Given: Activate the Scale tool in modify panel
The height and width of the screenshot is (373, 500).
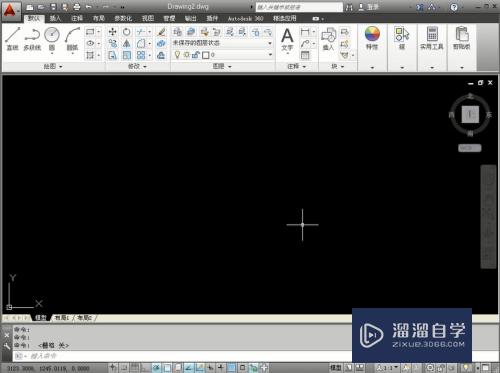Looking at the screenshot, I should point(127,55).
